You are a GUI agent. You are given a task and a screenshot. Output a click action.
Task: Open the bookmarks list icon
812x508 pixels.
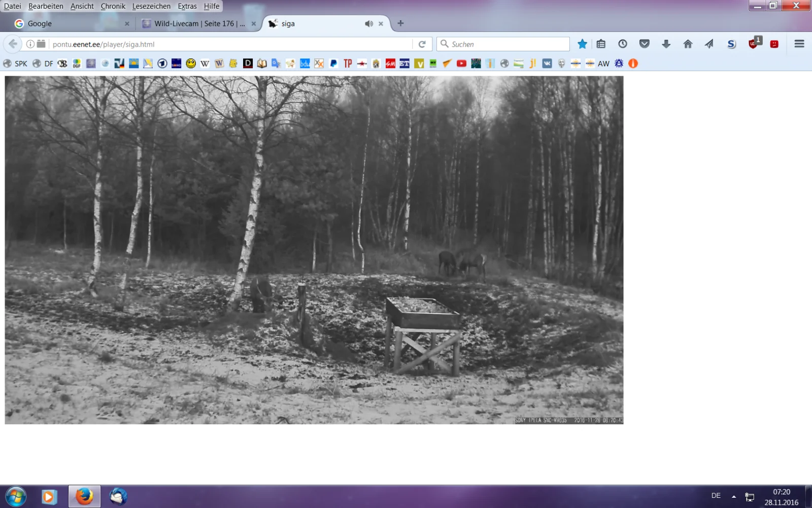(x=601, y=44)
